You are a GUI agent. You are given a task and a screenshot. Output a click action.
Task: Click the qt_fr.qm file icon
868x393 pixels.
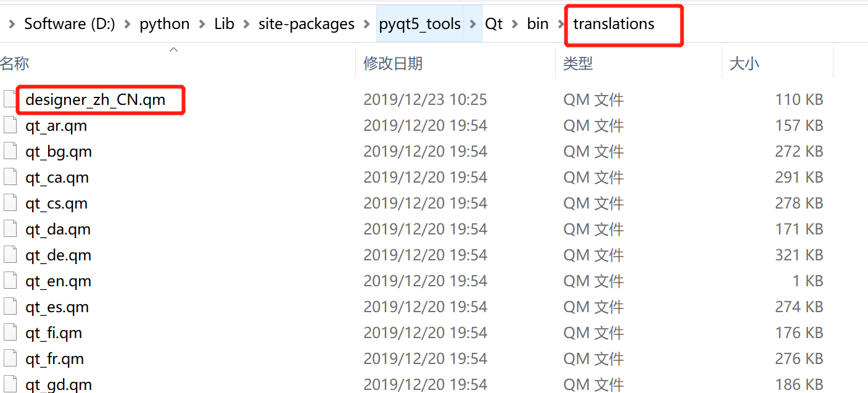(x=10, y=358)
